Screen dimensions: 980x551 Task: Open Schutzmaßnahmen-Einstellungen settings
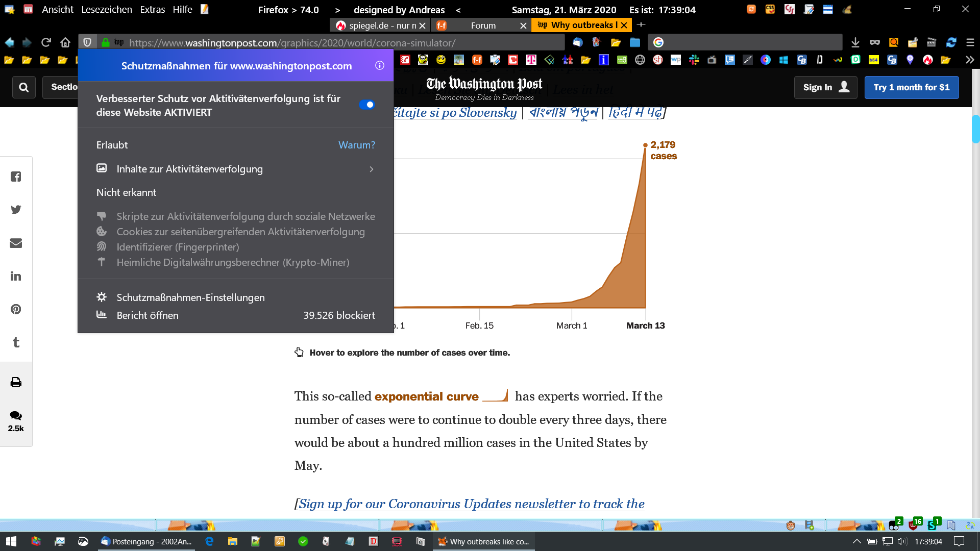pyautogui.click(x=190, y=297)
